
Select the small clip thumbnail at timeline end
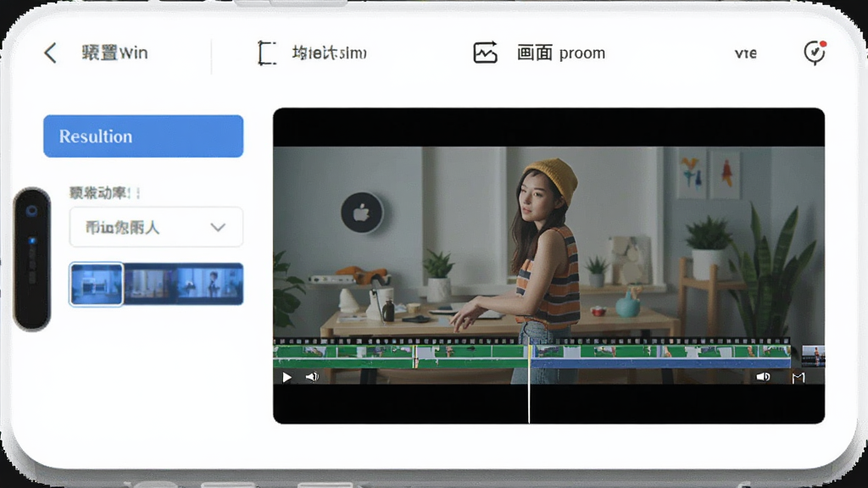point(813,356)
